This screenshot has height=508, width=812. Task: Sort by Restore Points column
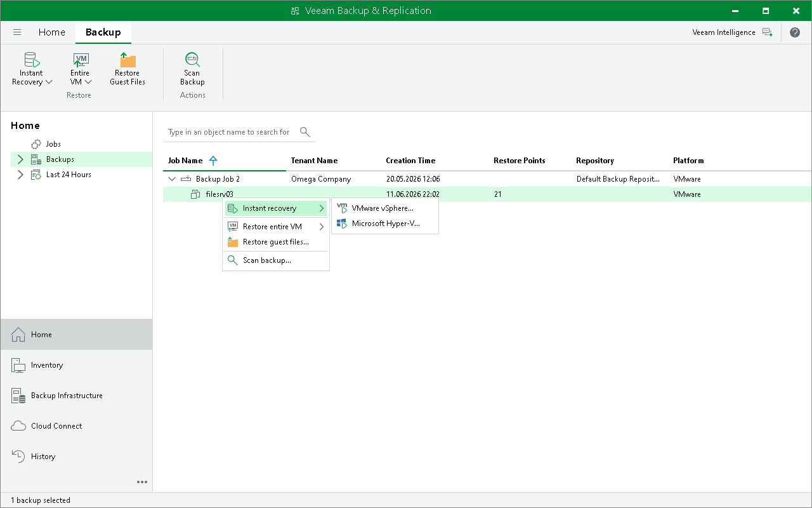tap(519, 161)
